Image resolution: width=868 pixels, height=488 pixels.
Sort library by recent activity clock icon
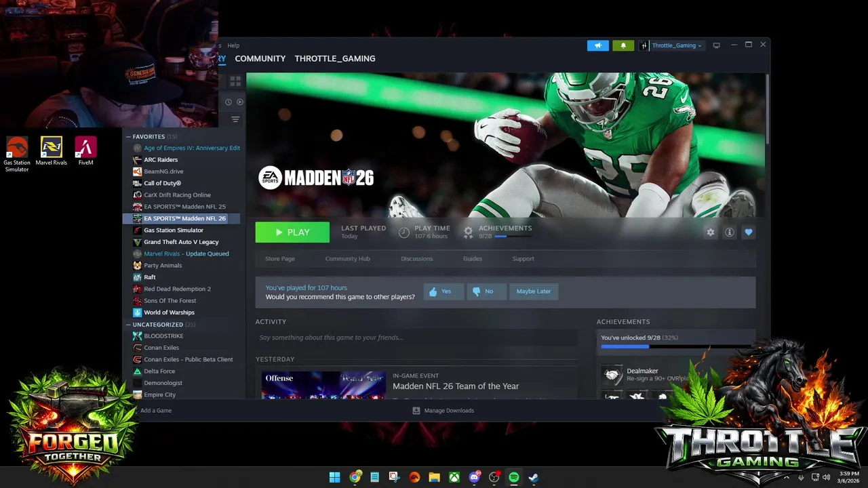tap(229, 102)
